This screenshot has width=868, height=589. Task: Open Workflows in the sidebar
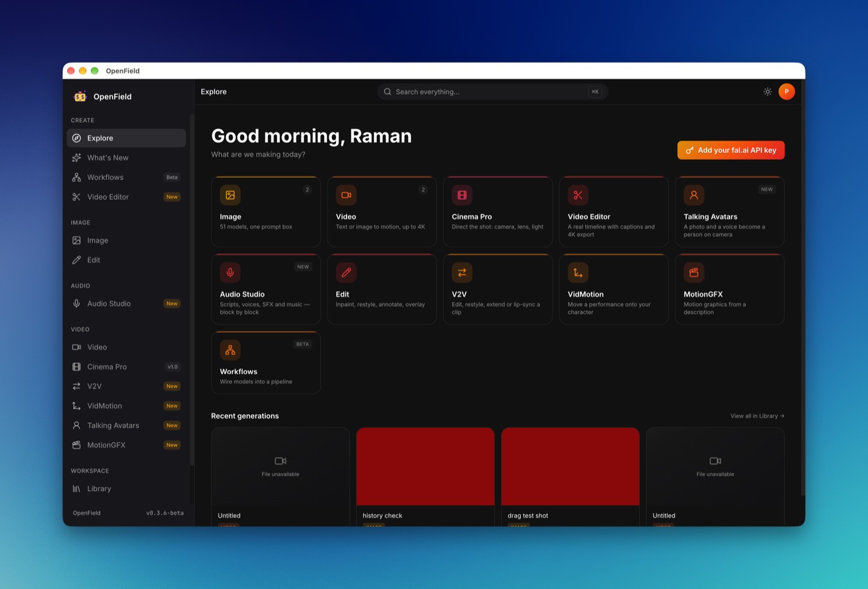[x=126, y=177]
